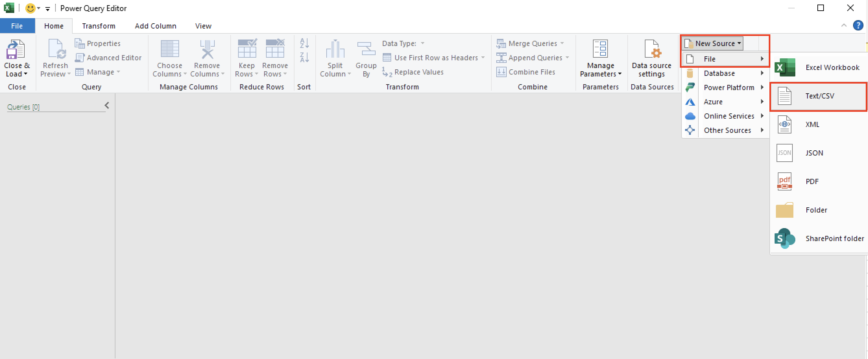
Task: Sort descending Z to A
Action: click(304, 58)
